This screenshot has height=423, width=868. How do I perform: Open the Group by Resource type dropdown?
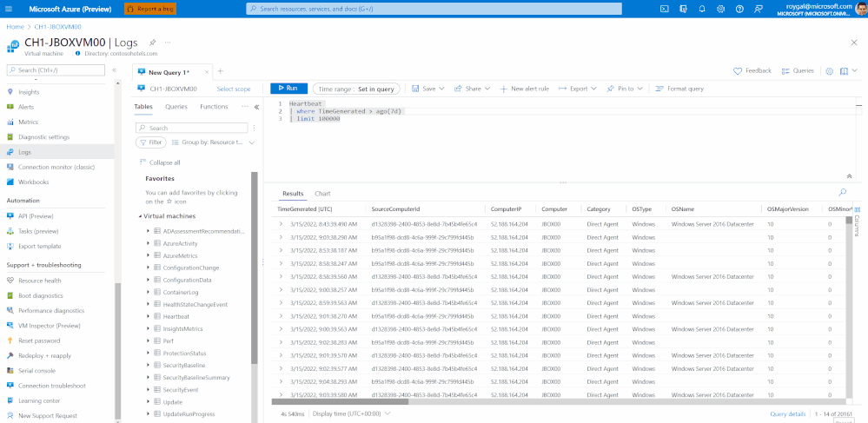(214, 142)
